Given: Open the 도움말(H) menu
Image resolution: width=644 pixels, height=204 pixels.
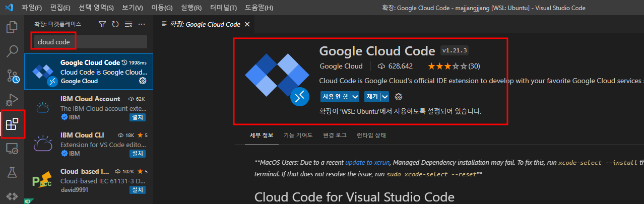Looking at the screenshot, I should tap(259, 8).
